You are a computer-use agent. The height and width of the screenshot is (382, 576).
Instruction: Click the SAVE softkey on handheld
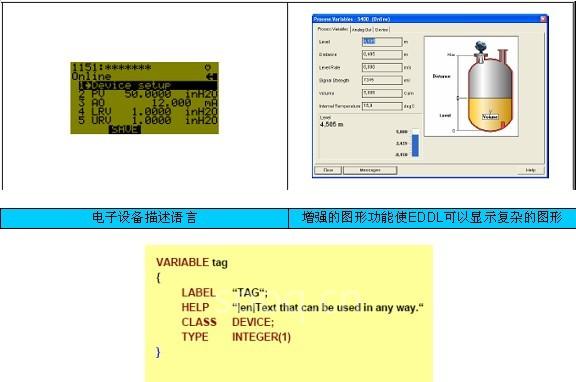pos(125,129)
